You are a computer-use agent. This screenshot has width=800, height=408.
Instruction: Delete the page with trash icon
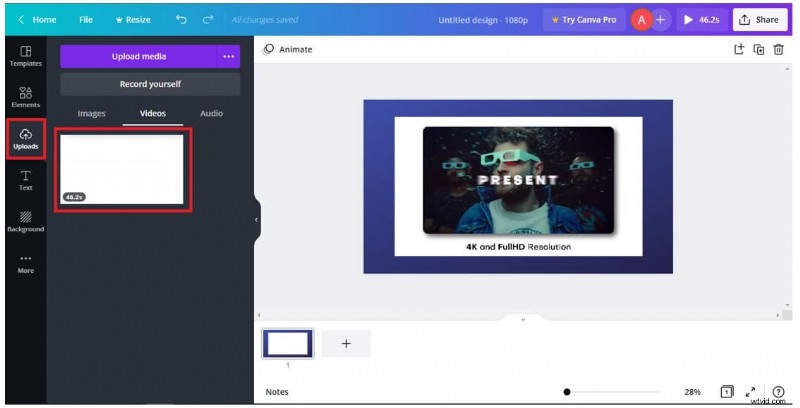click(778, 49)
